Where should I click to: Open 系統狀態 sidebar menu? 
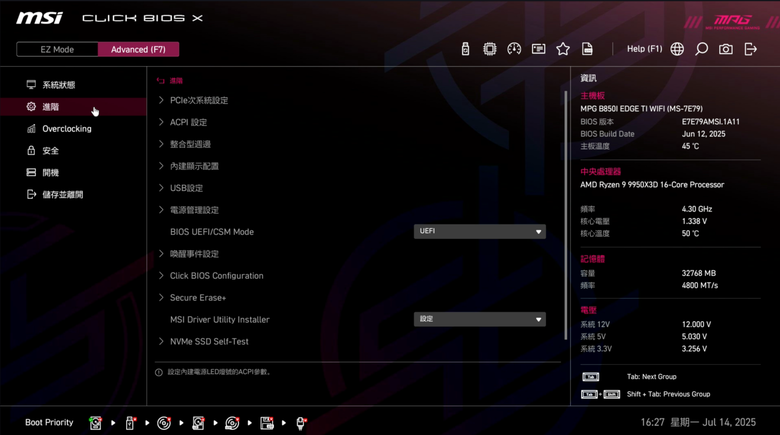[x=73, y=85]
